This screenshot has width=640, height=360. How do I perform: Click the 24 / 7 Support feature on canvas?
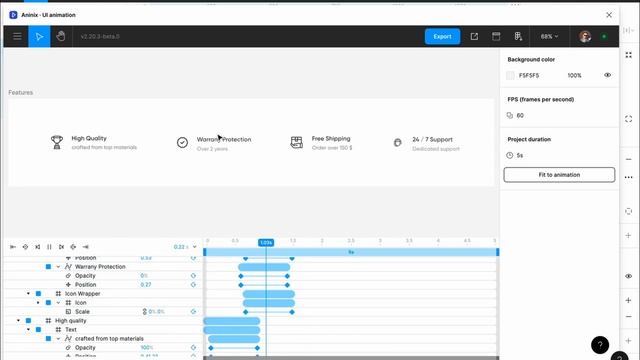click(427, 144)
